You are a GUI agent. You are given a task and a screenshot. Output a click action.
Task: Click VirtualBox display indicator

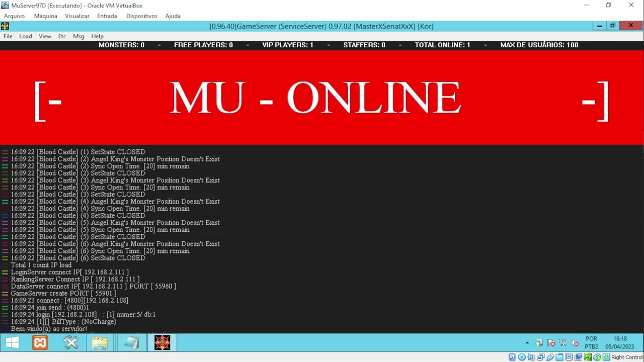point(569,357)
